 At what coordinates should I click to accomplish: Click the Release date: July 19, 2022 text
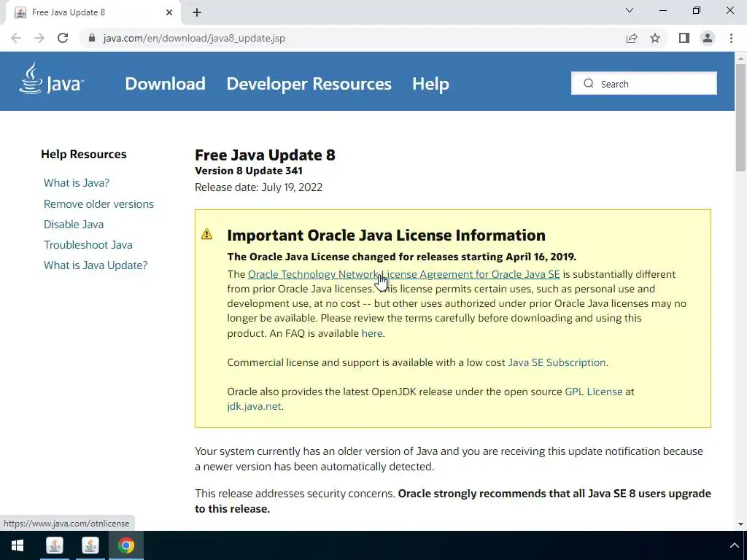[x=258, y=187]
